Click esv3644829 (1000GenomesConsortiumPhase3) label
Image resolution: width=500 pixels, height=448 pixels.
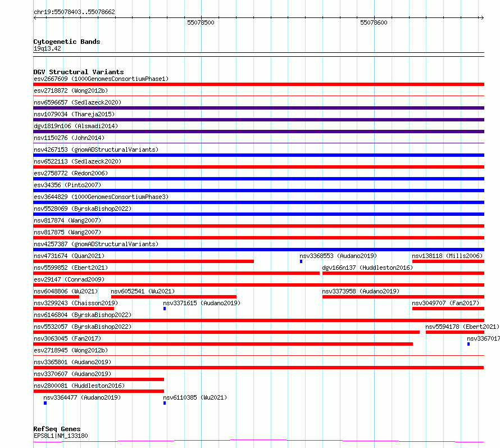pyautogui.click(x=101, y=197)
